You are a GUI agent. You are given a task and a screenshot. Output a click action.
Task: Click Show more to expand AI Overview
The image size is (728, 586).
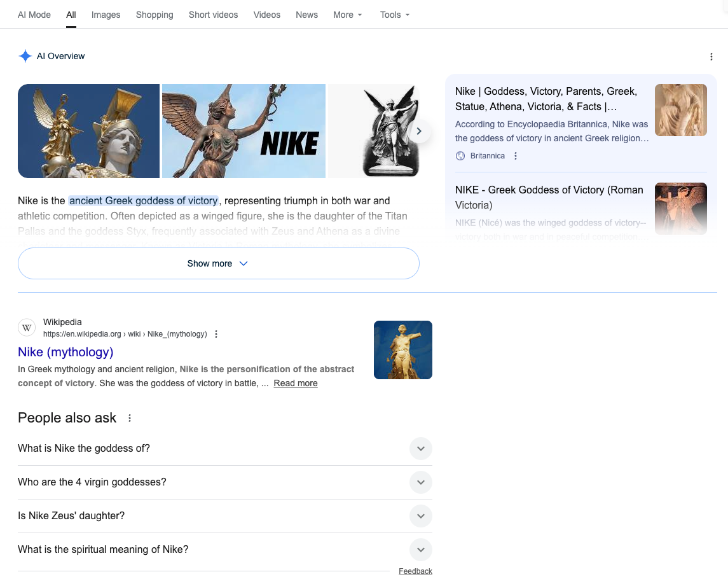(219, 263)
